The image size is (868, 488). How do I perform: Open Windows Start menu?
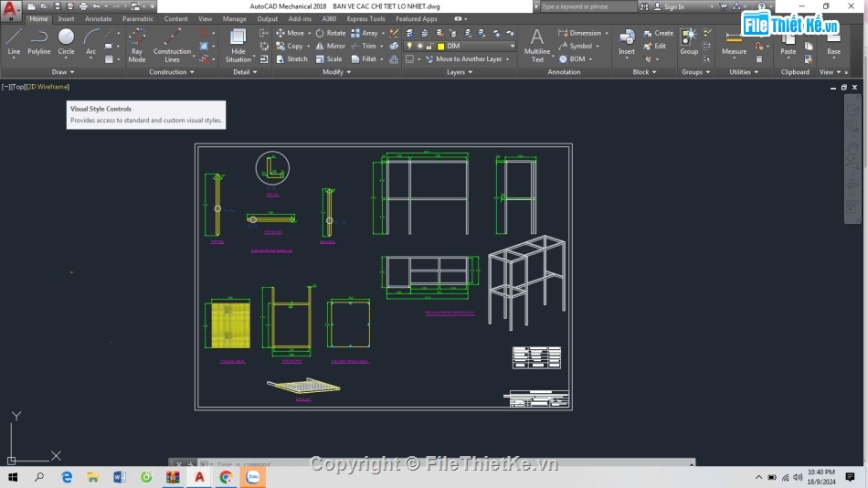[x=12, y=477]
